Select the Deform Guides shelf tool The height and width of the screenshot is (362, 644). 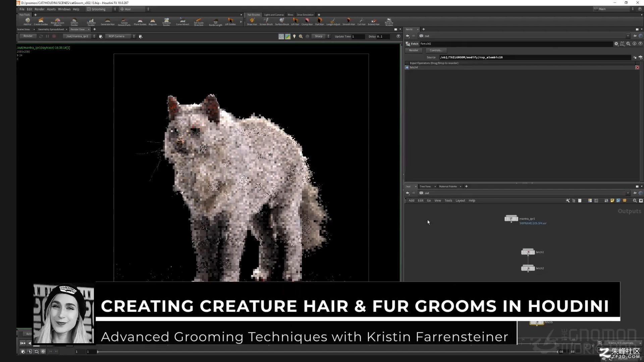[x=74, y=22]
